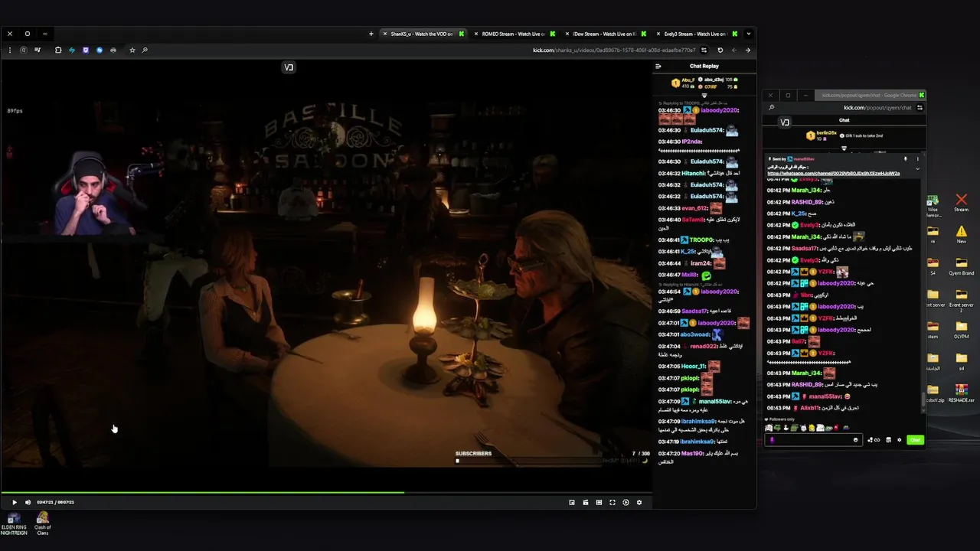Toggle theater mode in video player
Screen dimensions: 980x551
599,502
